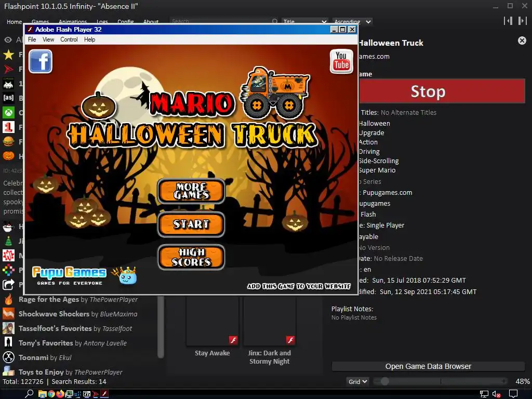This screenshot has width=532, height=399.
Task: Select the Christmas tree playlist icon
Action: point(8,241)
